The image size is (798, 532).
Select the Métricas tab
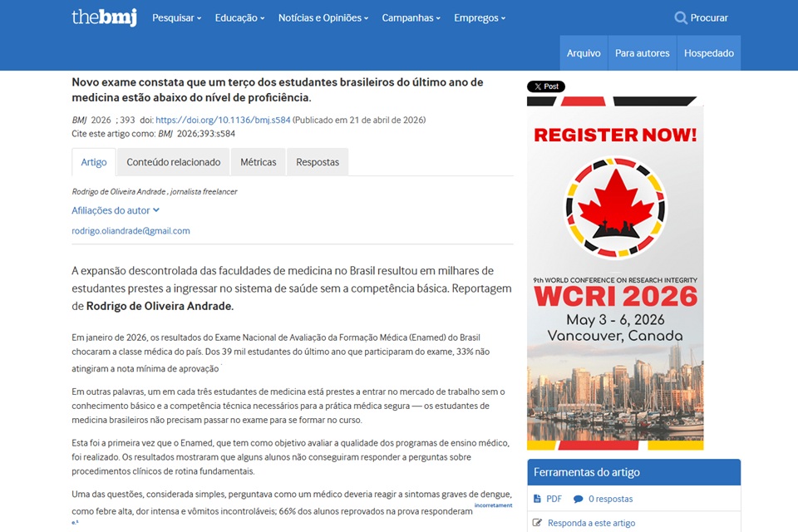258,162
